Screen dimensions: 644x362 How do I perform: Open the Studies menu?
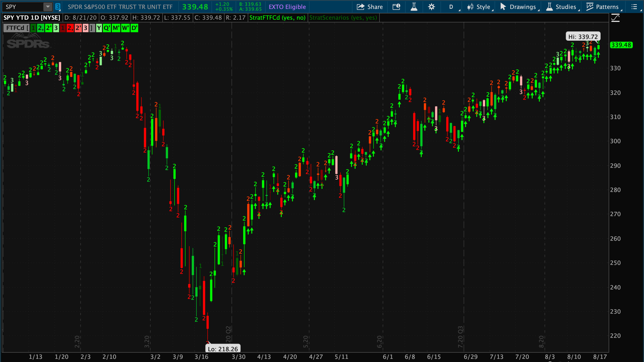click(563, 7)
